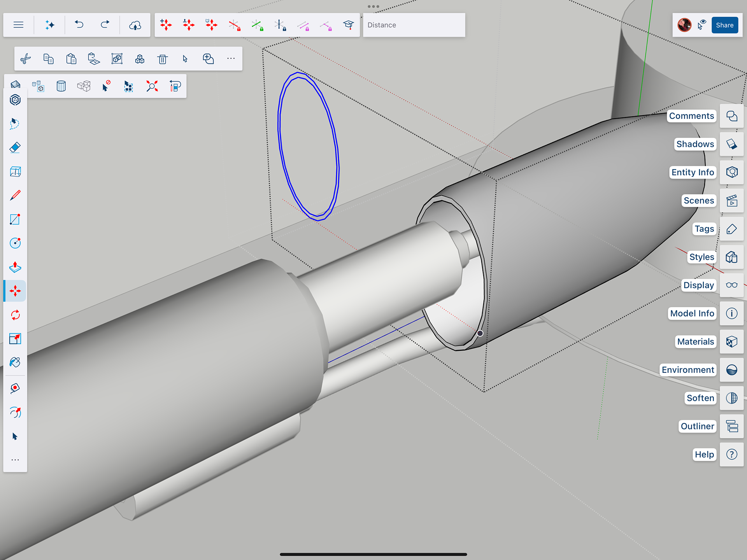Click the Distance measurement input field
Screen dimensions: 747x560
pyautogui.click(x=414, y=25)
